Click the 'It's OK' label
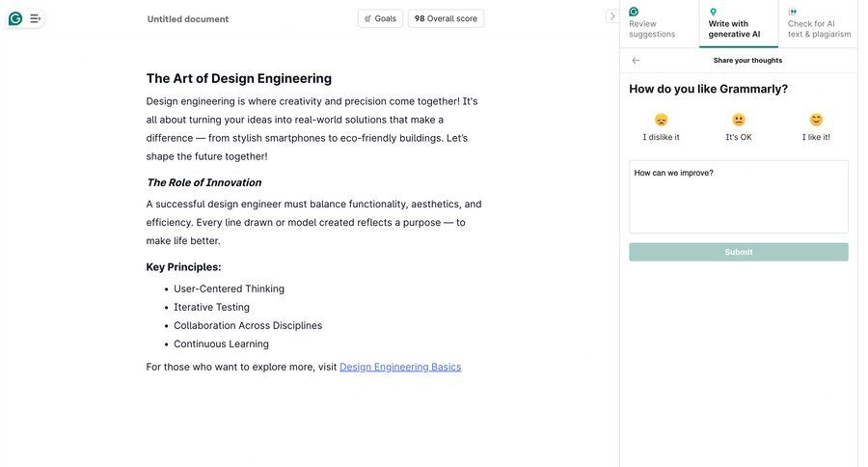 point(739,137)
